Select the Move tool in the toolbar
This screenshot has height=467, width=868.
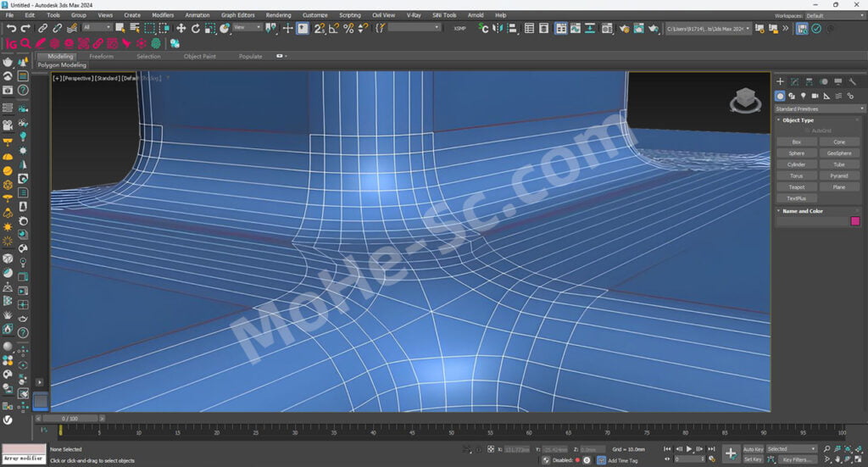click(x=181, y=28)
